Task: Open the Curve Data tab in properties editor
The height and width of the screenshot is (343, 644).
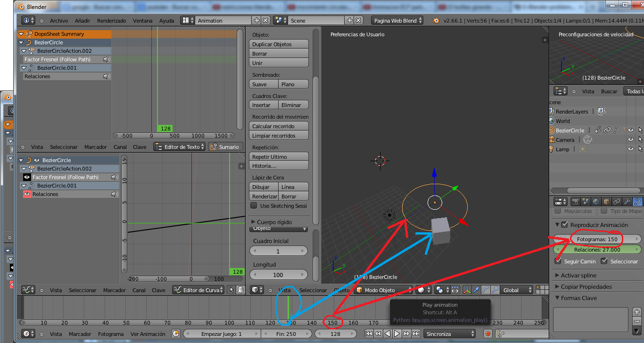Action: 637,202
